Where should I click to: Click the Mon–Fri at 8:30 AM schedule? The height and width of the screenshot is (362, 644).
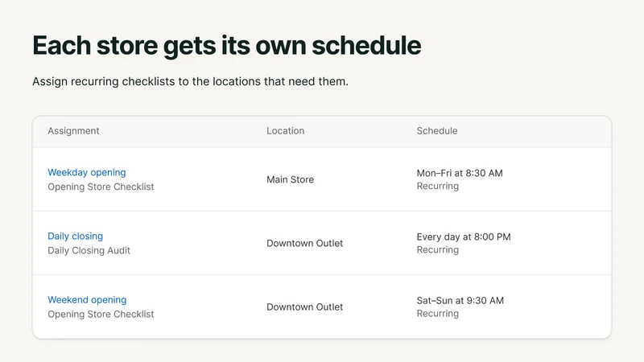tap(460, 173)
